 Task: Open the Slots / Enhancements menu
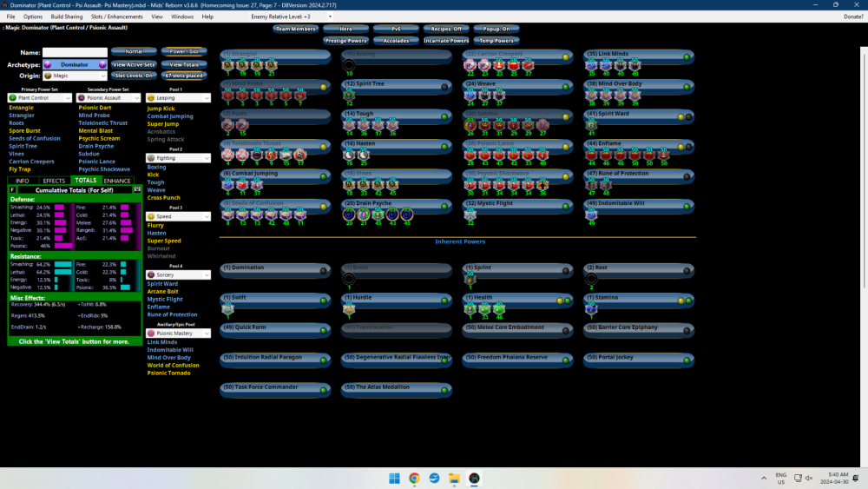pyautogui.click(x=117, y=17)
